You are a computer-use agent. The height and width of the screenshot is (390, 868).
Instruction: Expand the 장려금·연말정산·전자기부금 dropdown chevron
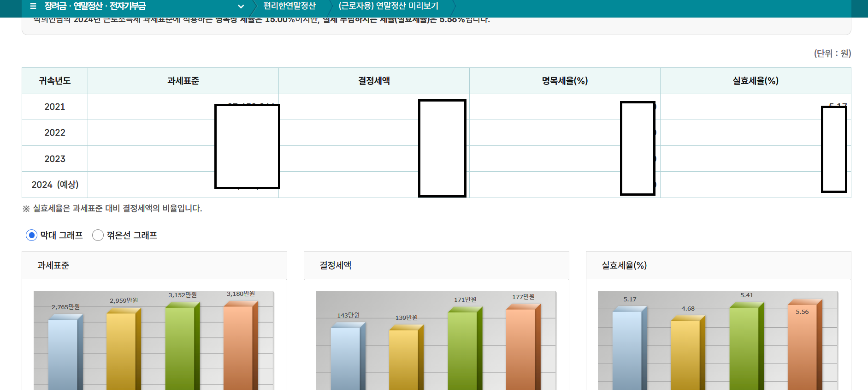241,6
